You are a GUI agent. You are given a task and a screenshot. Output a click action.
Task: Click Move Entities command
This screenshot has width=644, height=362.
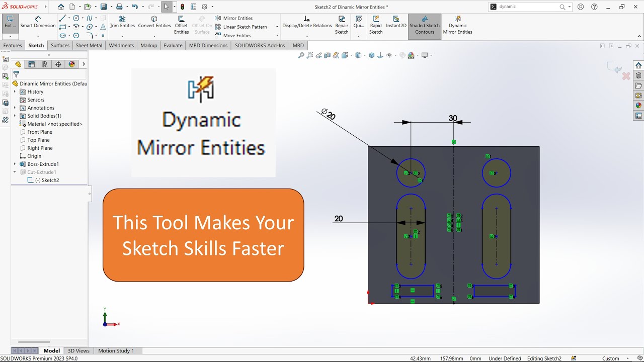[233, 35]
